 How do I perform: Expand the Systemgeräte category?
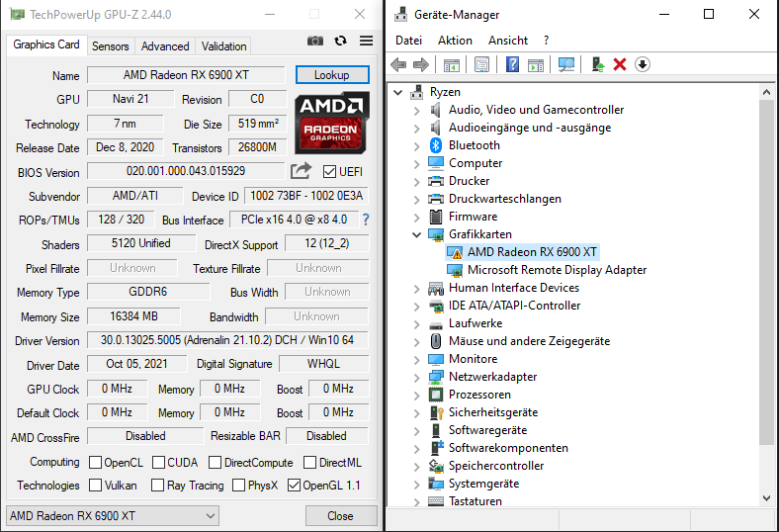pyautogui.click(x=417, y=484)
